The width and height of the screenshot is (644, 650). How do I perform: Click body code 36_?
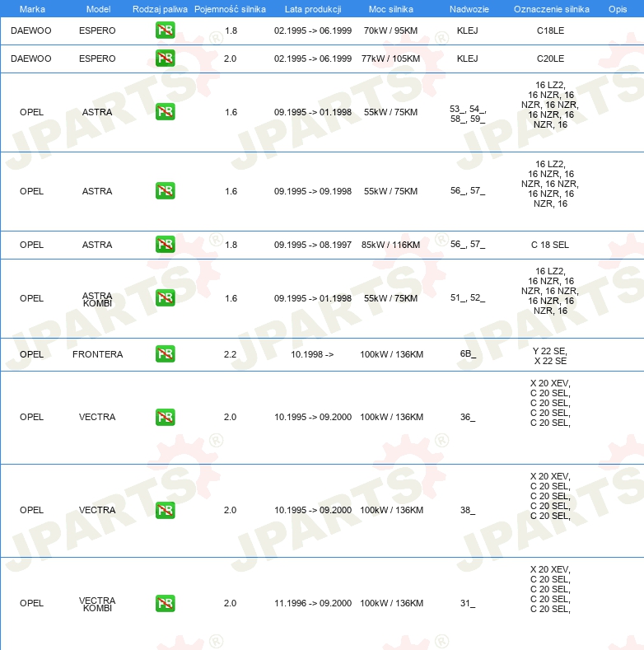coord(468,417)
